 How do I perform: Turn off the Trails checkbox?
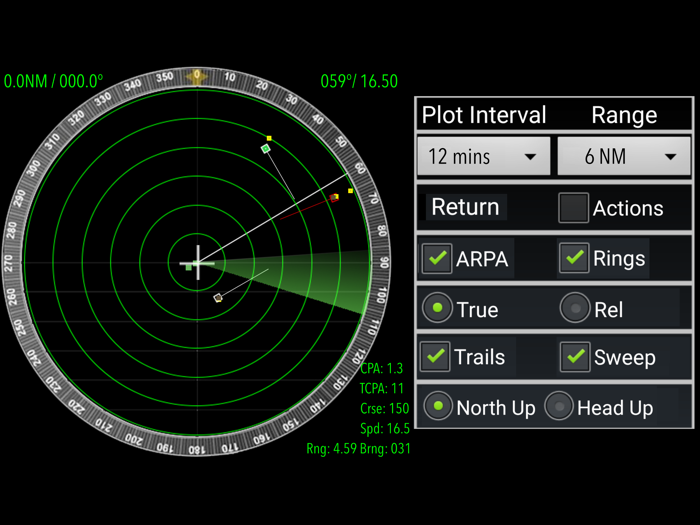[x=435, y=357]
